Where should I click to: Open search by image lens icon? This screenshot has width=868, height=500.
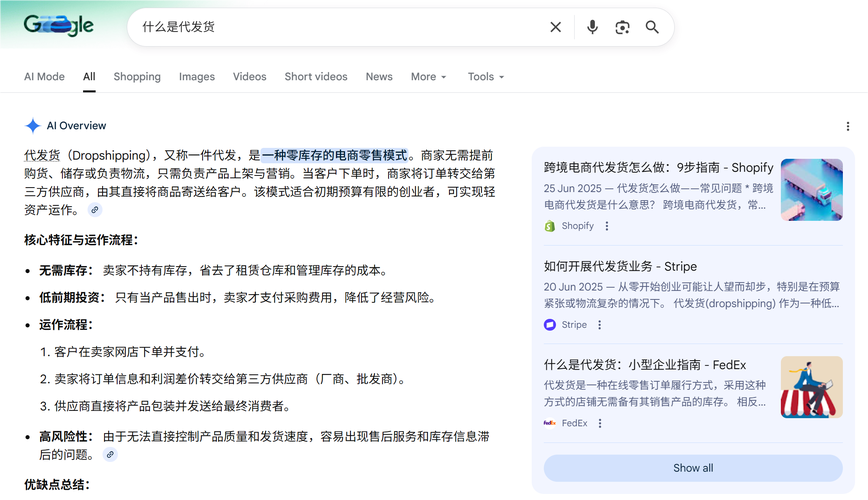point(622,27)
